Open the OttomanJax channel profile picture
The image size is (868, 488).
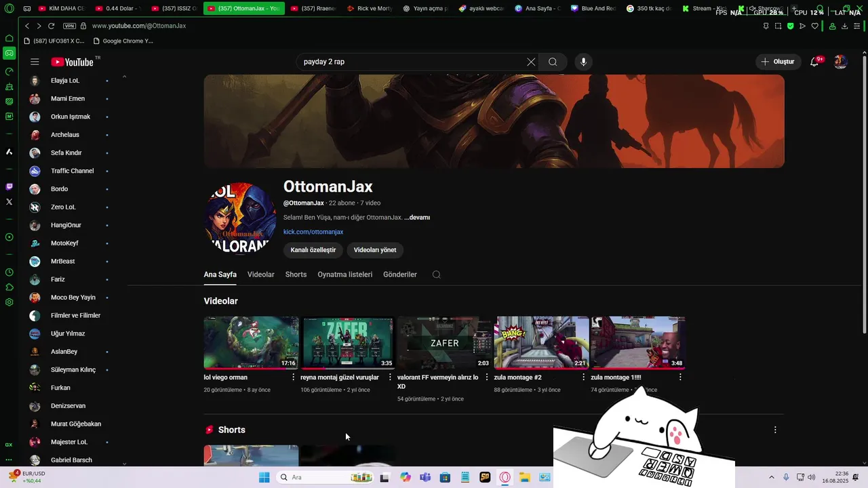click(240, 218)
